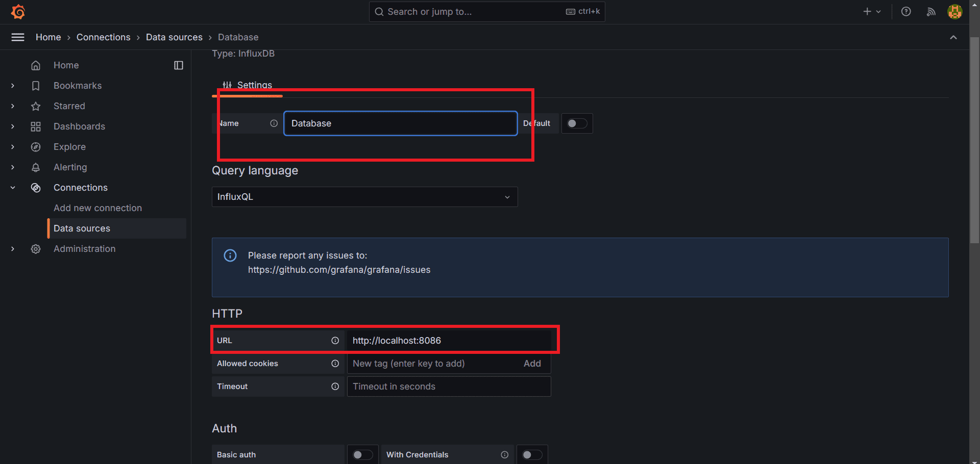This screenshot has width=980, height=464.
Task: Click the Alerting bell icon
Action: coord(36,167)
